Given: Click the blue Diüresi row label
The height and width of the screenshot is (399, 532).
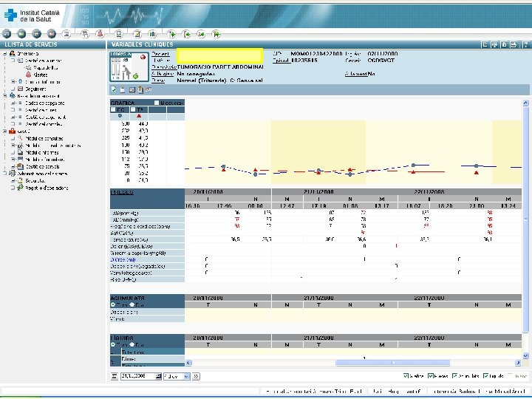Looking at the screenshot, I should (x=123, y=259).
